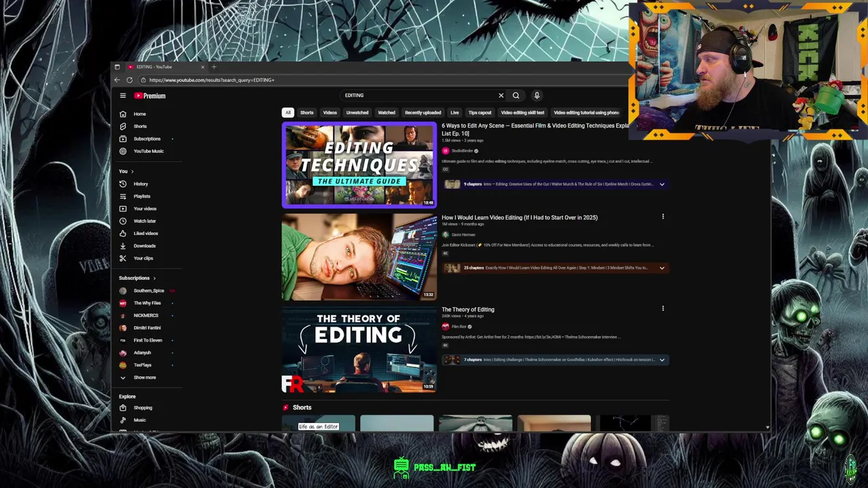The height and width of the screenshot is (488, 868).
Task: Select the Unwatched filter chip
Action: (x=357, y=113)
